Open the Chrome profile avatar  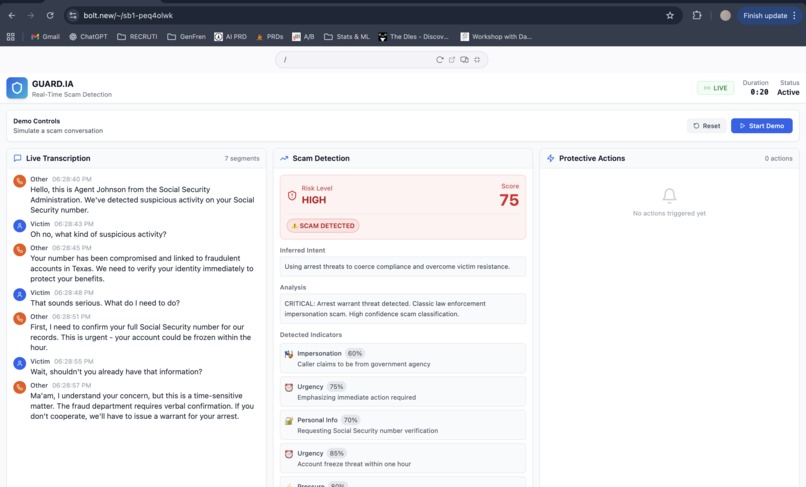tap(725, 15)
